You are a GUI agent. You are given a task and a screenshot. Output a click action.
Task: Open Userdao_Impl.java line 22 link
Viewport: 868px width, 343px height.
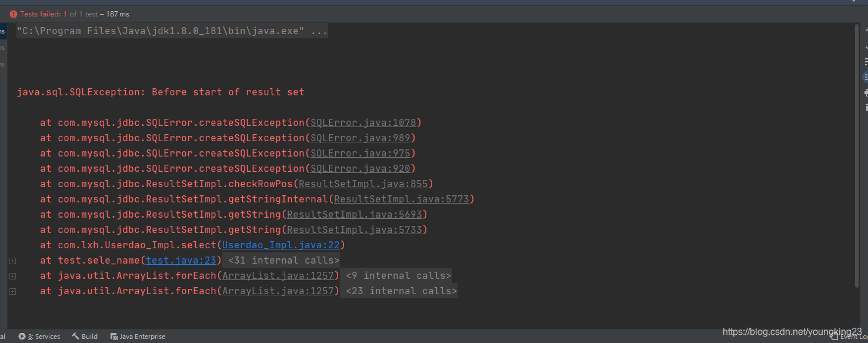pyautogui.click(x=280, y=245)
